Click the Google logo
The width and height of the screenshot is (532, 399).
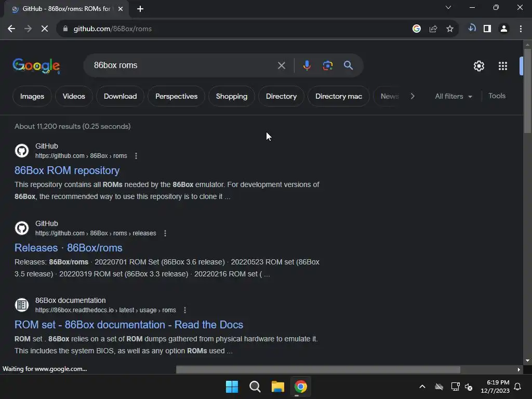point(36,65)
